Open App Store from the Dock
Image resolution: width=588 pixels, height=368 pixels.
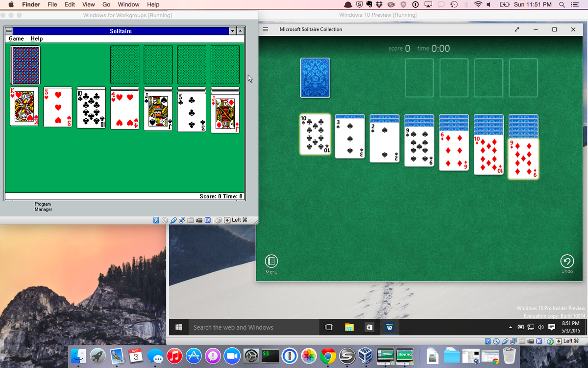pyautogui.click(x=194, y=356)
